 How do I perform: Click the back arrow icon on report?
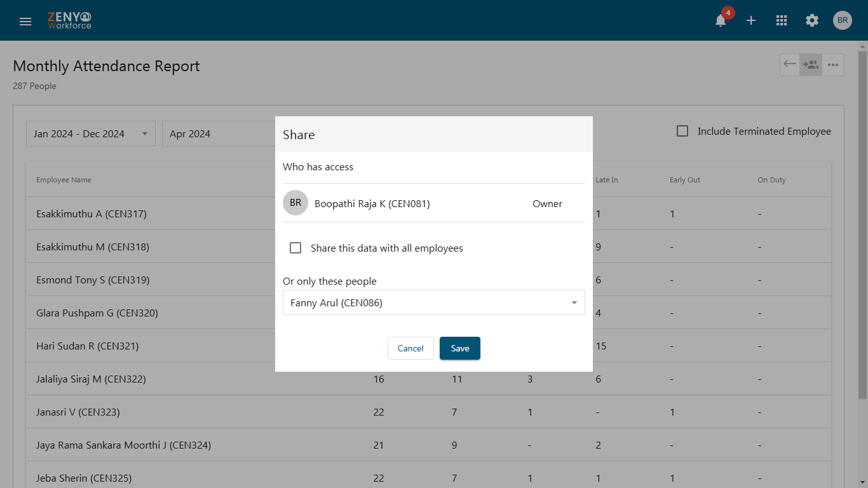point(790,64)
